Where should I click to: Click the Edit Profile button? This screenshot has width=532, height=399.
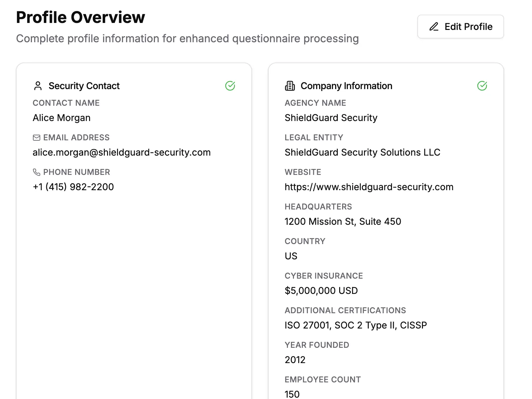(x=461, y=27)
